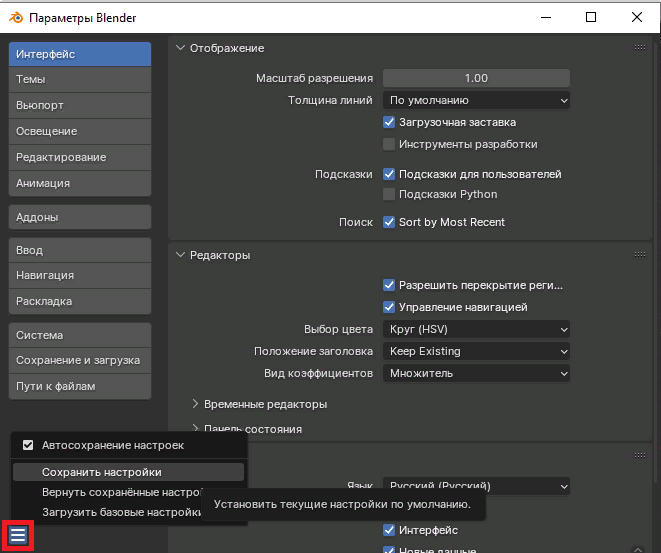Click the vertical scrollbar on right edge
The image size is (661, 553).
[657, 261]
